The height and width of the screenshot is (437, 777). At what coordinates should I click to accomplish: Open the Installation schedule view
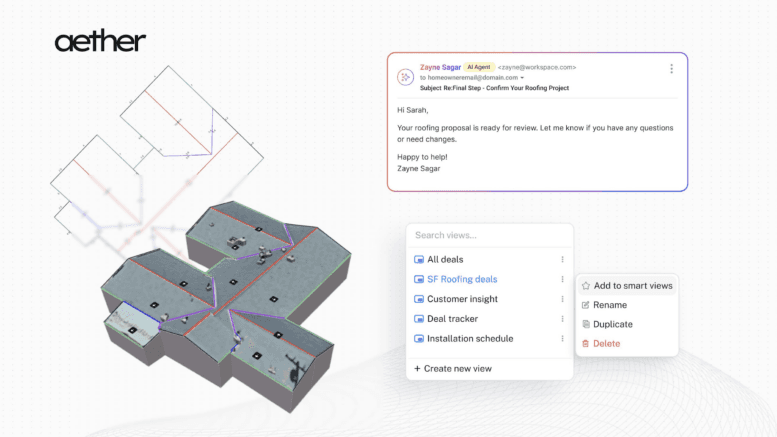[x=490, y=339]
